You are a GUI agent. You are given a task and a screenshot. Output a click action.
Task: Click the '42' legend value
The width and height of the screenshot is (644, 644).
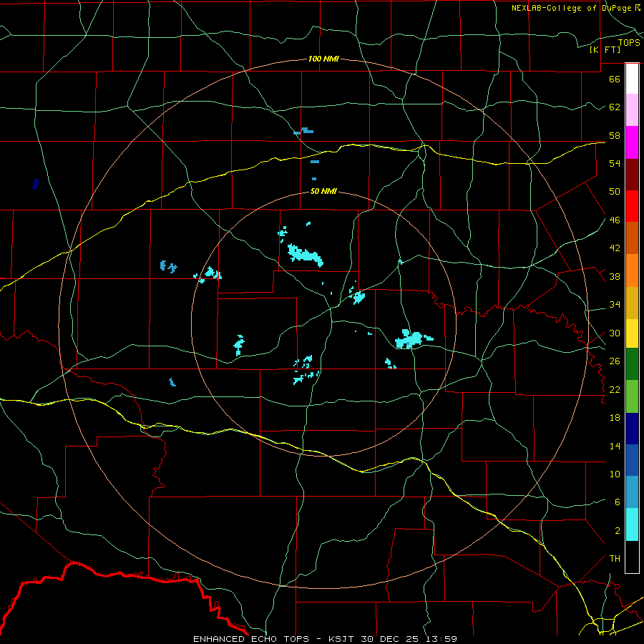pyautogui.click(x=615, y=248)
